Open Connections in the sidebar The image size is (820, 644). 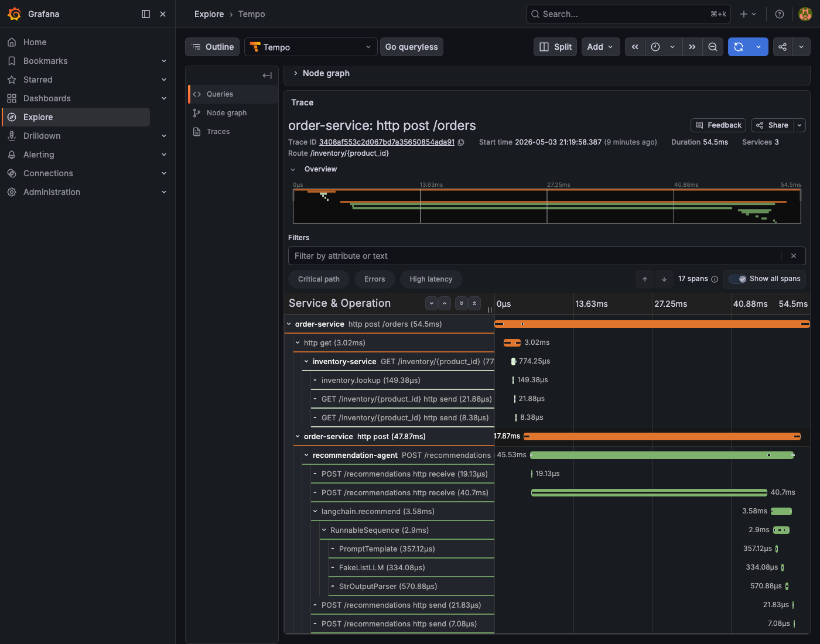[48, 173]
